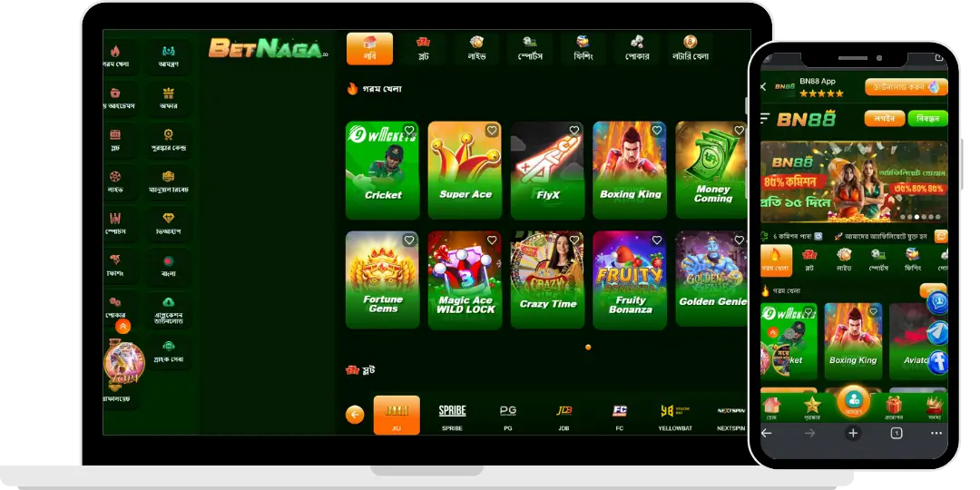Tap the green register button on phone
Viewport: 980px width, 490px height.
coord(928,118)
